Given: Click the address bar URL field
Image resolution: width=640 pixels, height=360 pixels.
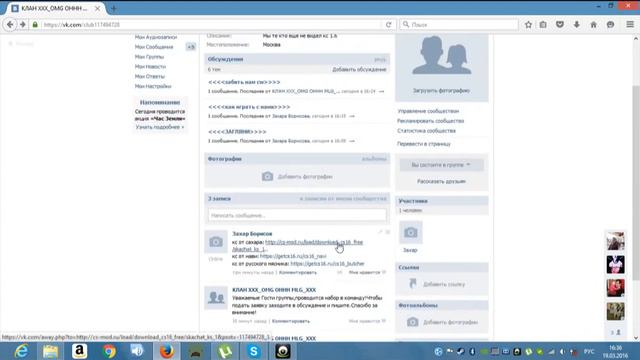Looking at the screenshot, I should tap(212, 24).
